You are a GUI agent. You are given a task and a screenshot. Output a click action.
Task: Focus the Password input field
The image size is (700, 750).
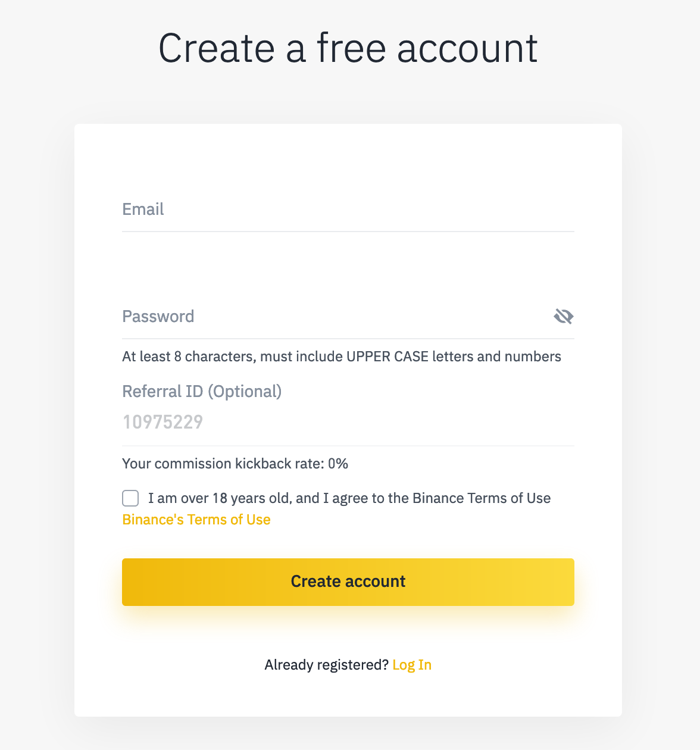coord(336,317)
